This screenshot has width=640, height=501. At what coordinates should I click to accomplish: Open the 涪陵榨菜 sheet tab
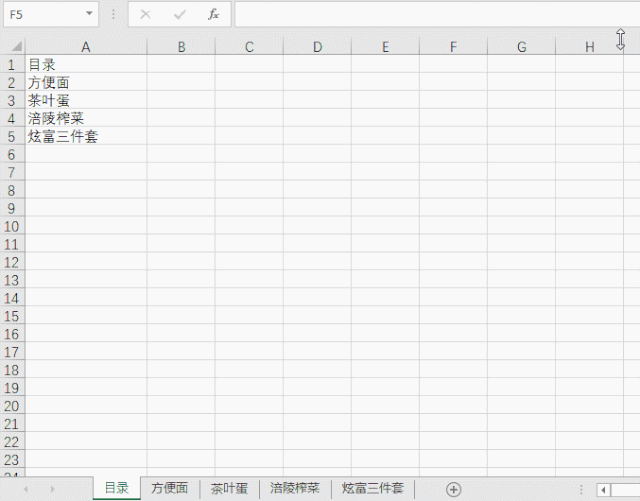click(x=295, y=488)
